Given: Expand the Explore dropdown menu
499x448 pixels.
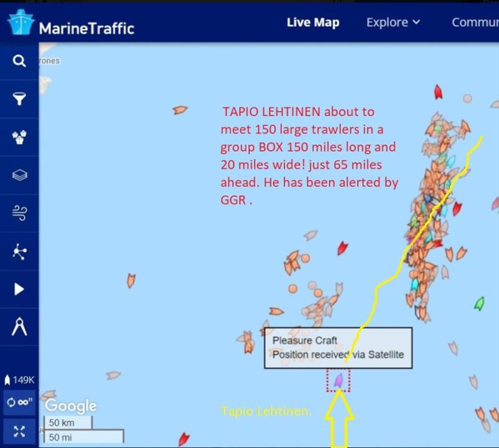Looking at the screenshot, I should point(393,22).
